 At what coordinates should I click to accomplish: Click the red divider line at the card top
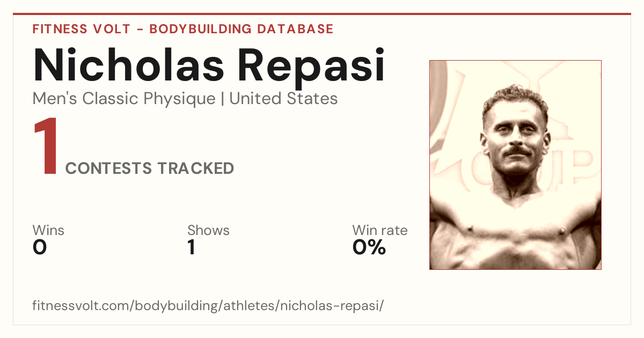[x=322, y=14]
